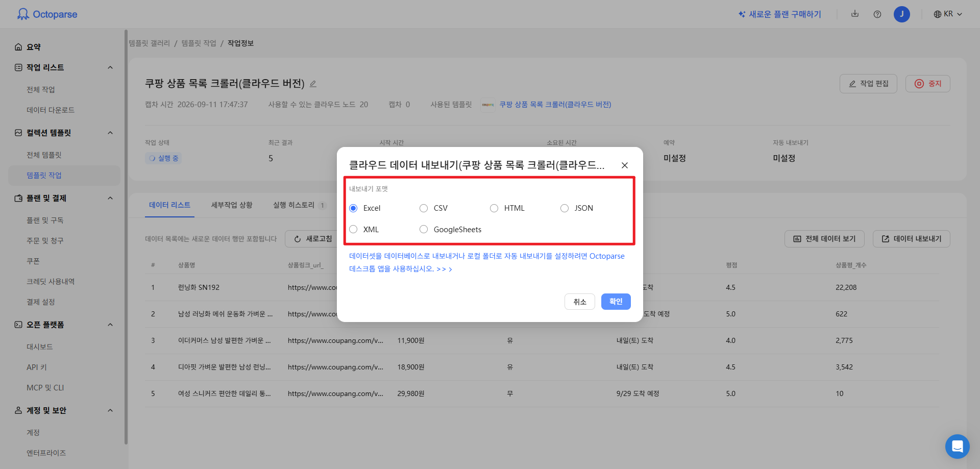Click the 새로고침 refresh button

pos(313,239)
